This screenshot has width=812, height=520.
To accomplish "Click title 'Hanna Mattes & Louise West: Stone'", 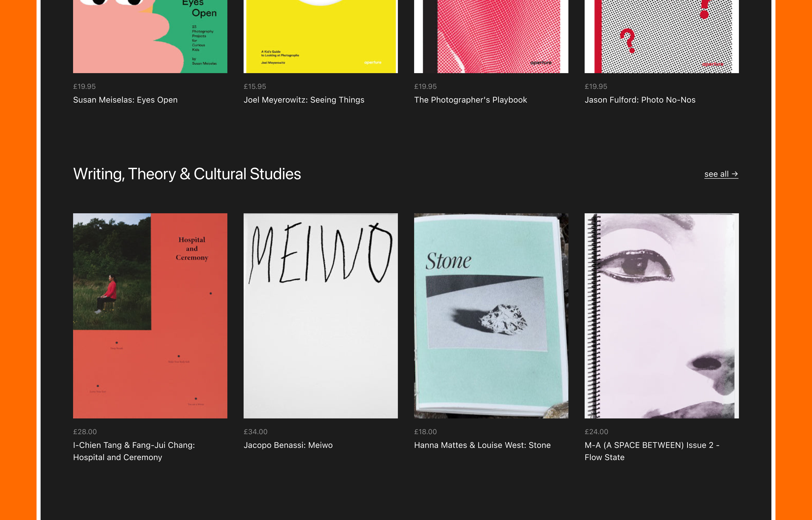I will (x=482, y=445).
